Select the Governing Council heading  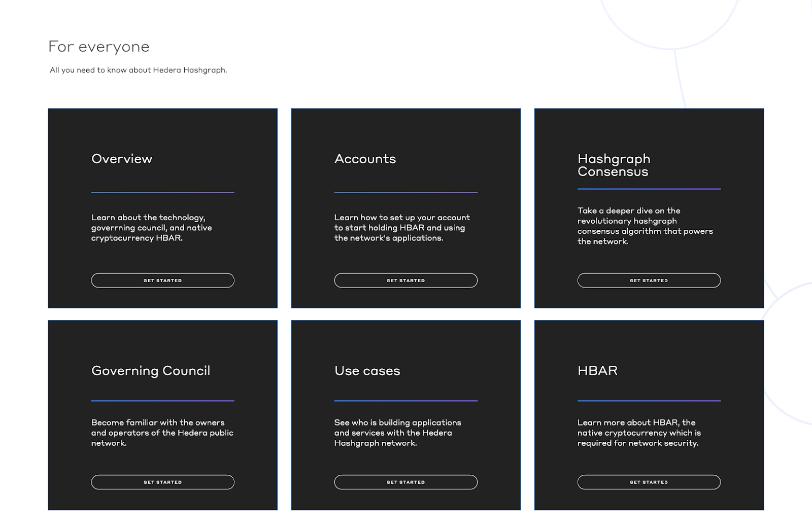[x=151, y=371]
